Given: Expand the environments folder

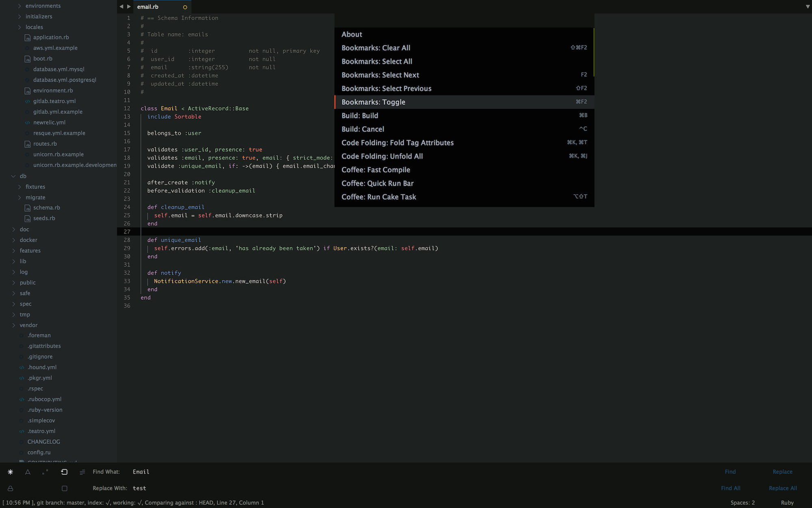Looking at the screenshot, I should pyautogui.click(x=19, y=6).
